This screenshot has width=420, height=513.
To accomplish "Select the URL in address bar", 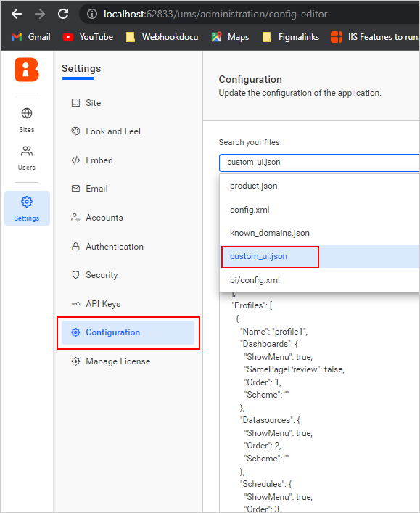I will click(215, 14).
